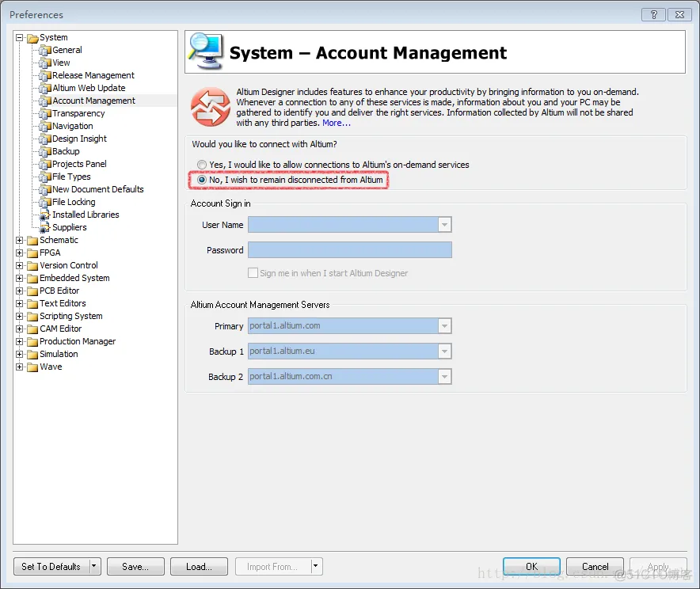Click the General page icon in tree
This screenshot has width=700, height=589.
click(x=45, y=51)
